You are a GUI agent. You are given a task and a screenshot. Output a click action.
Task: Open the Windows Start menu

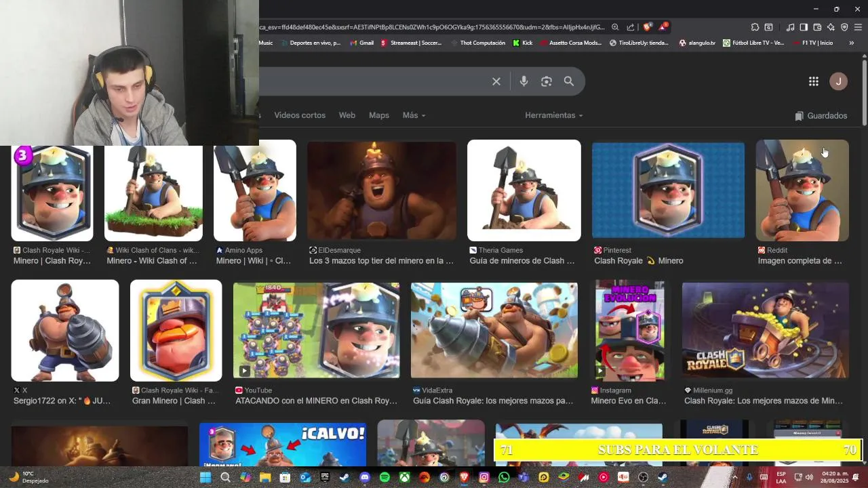coord(205,477)
